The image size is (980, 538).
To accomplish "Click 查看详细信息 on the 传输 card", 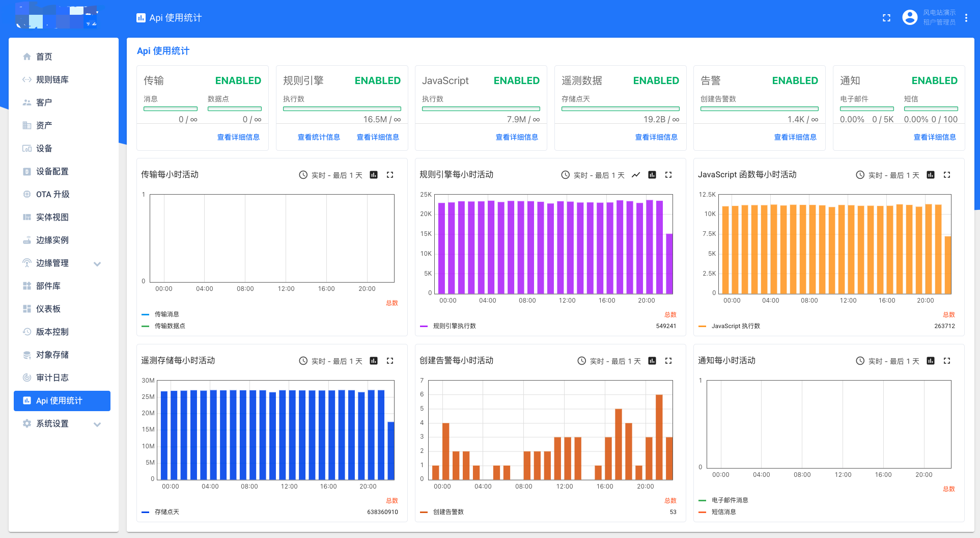I will (238, 137).
